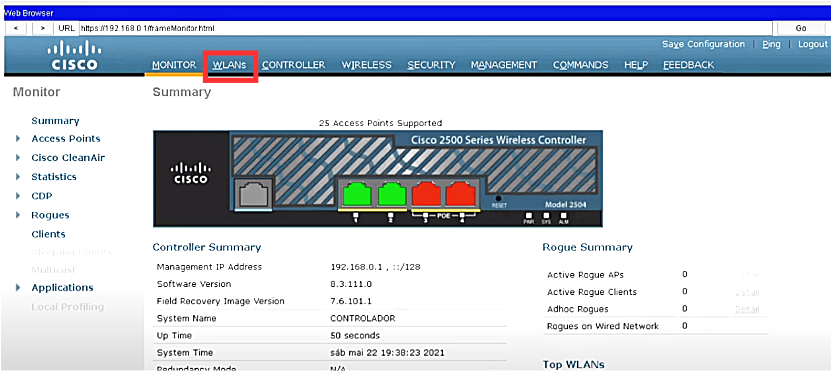Image resolution: width=834 pixels, height=380 pixels.
Task: Click green port 1 on controller image
Action: point(356,194)
